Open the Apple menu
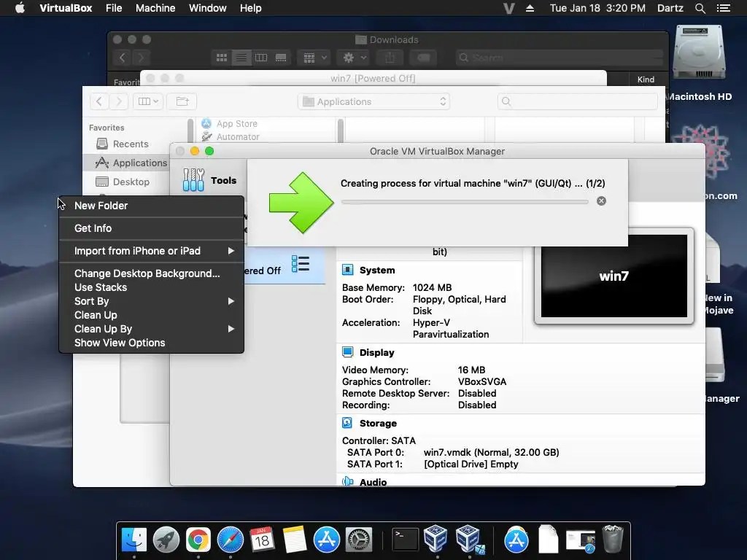This screenshot has height=560, width=747. click(20, 8)
